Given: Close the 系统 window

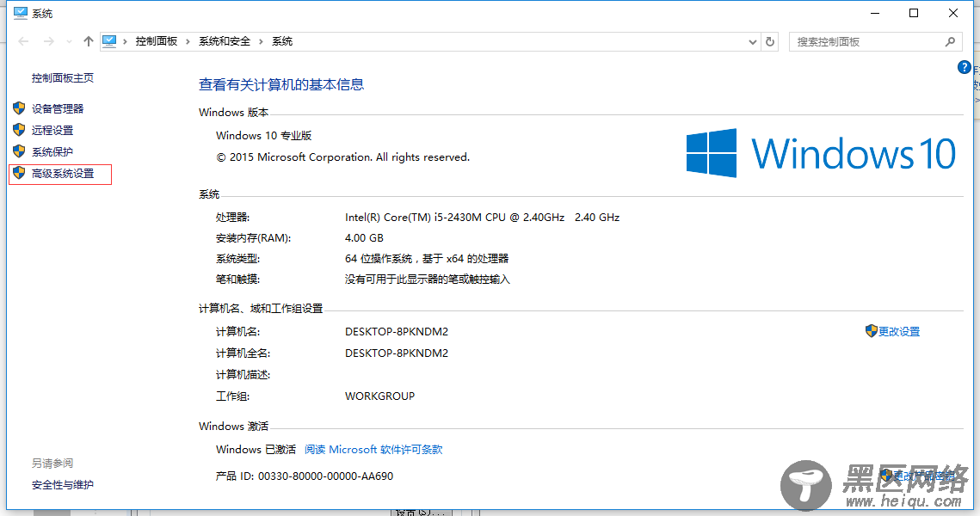Looking at the screenshot, I should pyautogui.click(x=953, y=13).
